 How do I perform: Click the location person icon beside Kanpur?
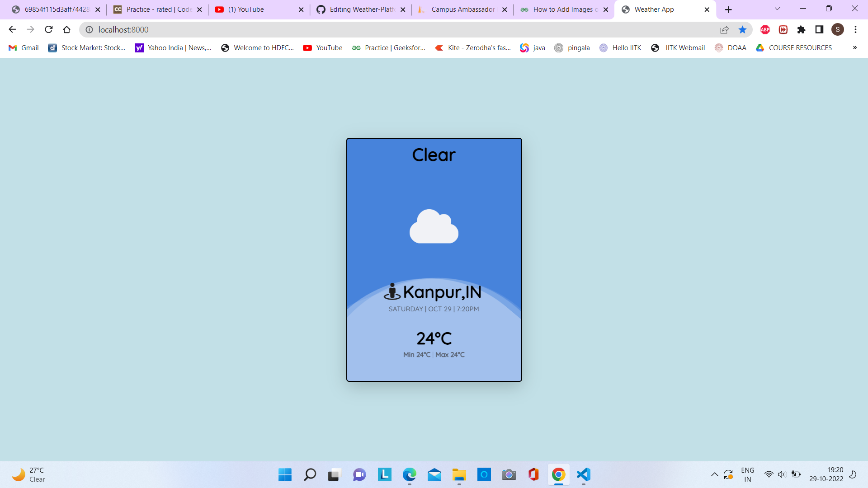(392, 292)
